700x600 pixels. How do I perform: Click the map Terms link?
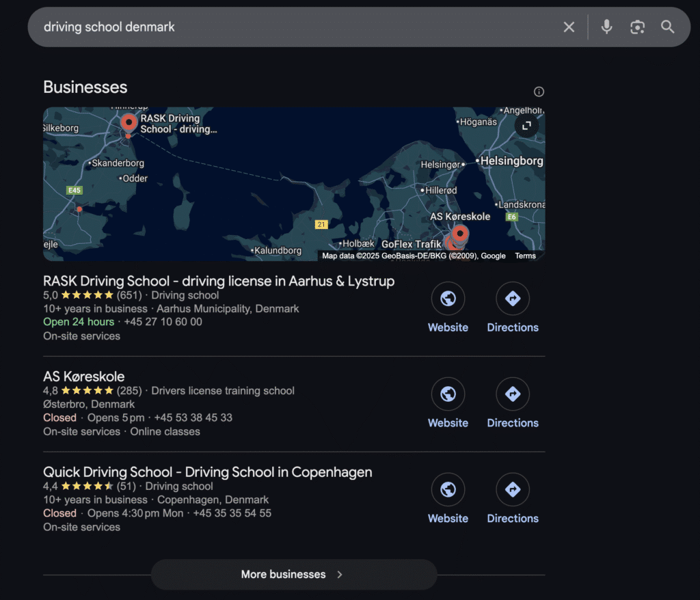pyautogui.click(x=525, y=255)
